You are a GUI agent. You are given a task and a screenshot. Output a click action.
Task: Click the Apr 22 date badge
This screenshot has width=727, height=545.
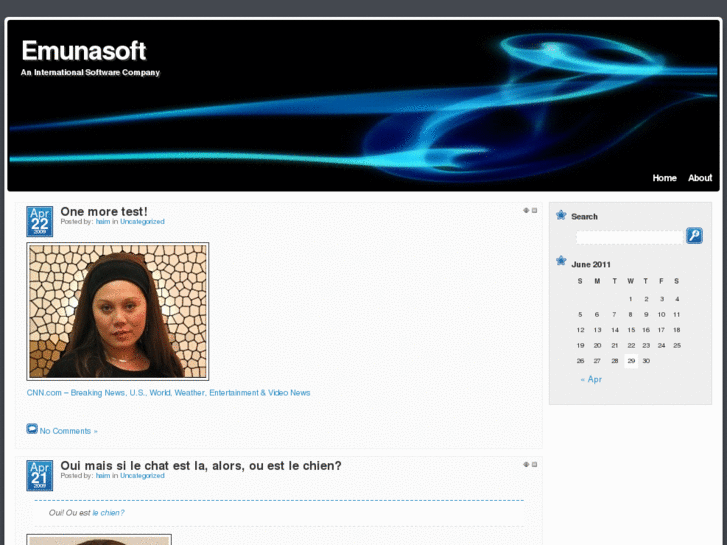[39, 221]
